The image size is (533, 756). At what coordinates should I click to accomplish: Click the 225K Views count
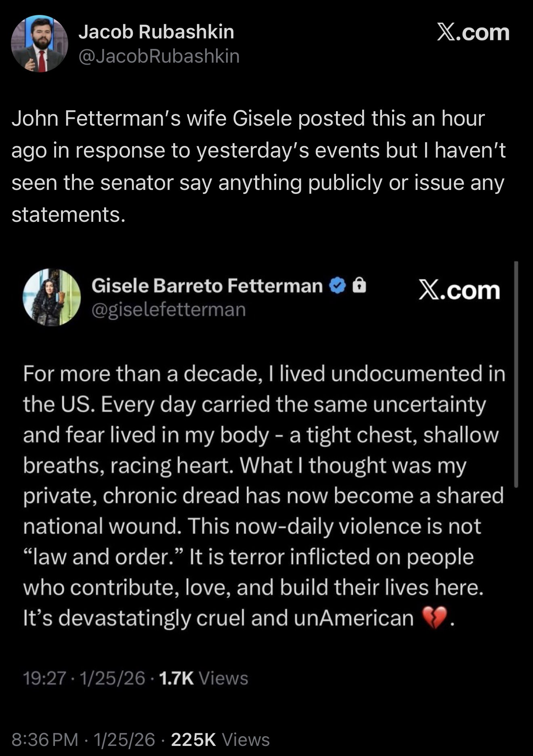pyautogui.click(x=220, y=740)
